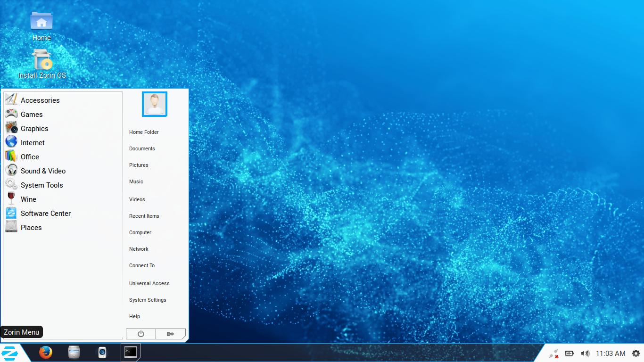Open Computer from the menu
The width and height of the screenshot is (644, 362).
point(140,232)
